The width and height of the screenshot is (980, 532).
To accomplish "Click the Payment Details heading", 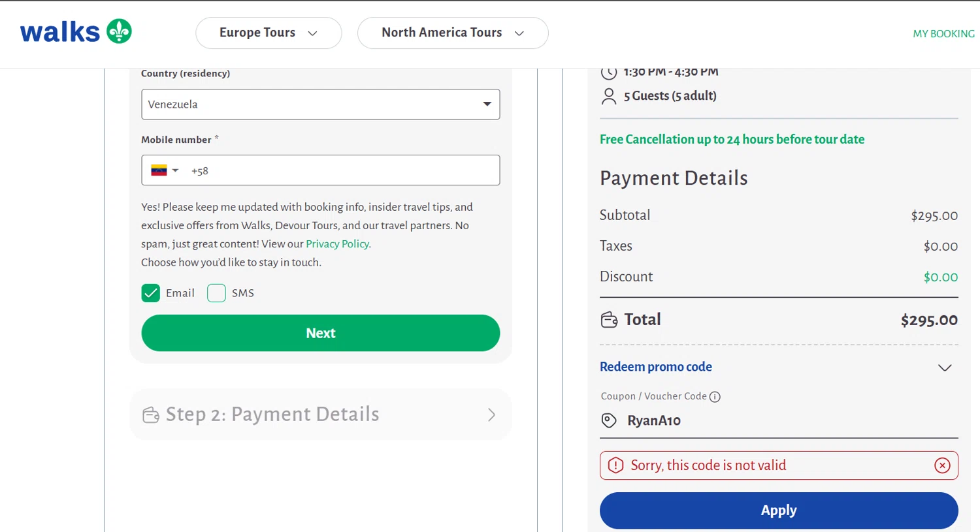I will 674,178.
